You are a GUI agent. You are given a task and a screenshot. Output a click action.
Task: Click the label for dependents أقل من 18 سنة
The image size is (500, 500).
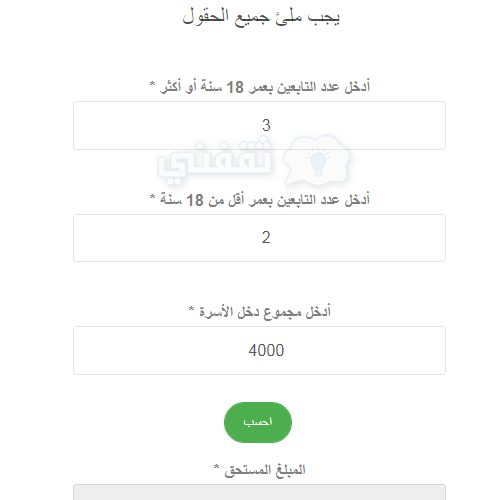(265, 200)
